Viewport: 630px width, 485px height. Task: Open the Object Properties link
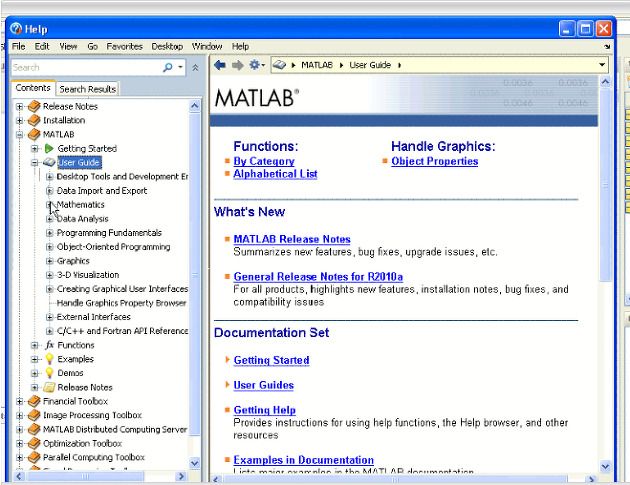(435, 161)
